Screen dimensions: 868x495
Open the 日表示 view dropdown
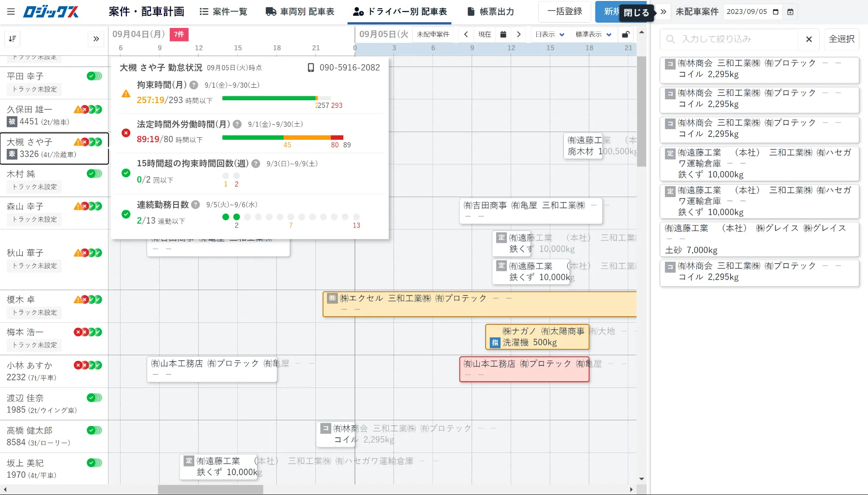tap(549, 34)
